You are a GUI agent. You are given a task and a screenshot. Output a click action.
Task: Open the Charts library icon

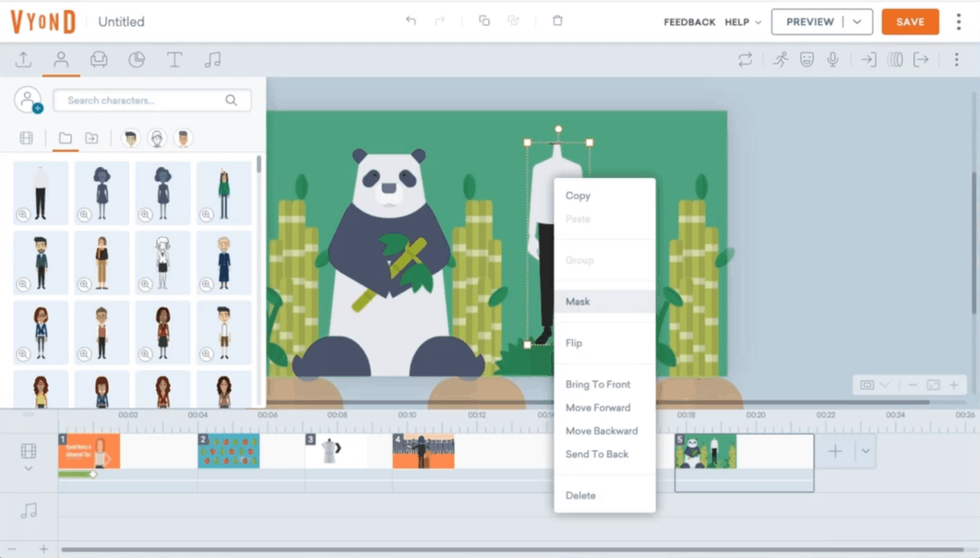(x=137, y=60)
